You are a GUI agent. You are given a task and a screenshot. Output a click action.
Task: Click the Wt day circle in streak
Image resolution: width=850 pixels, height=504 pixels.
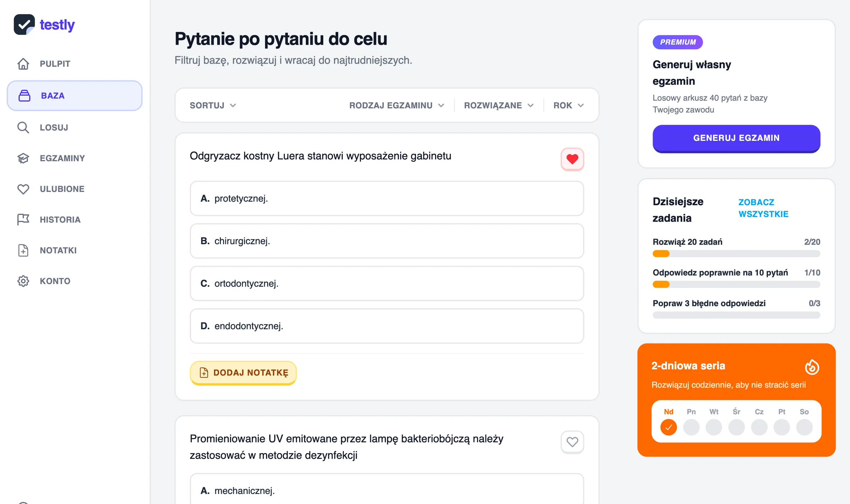[x=714, y=427]
